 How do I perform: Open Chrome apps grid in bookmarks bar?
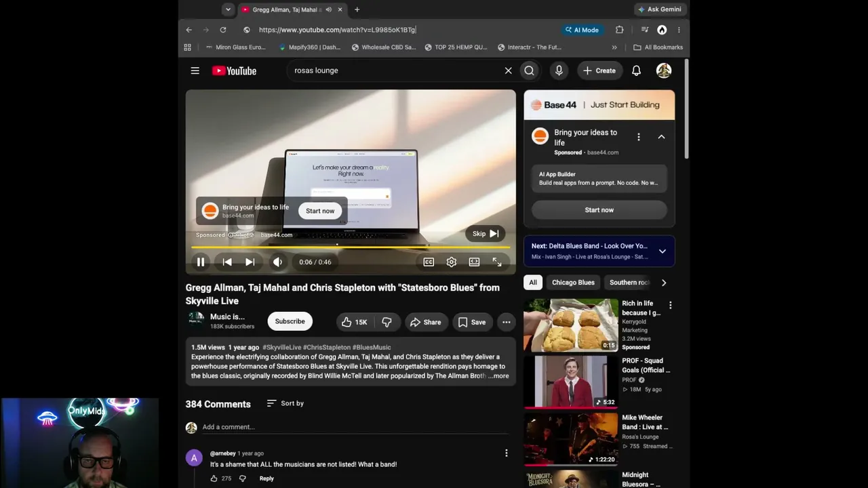tap(187, 47)
